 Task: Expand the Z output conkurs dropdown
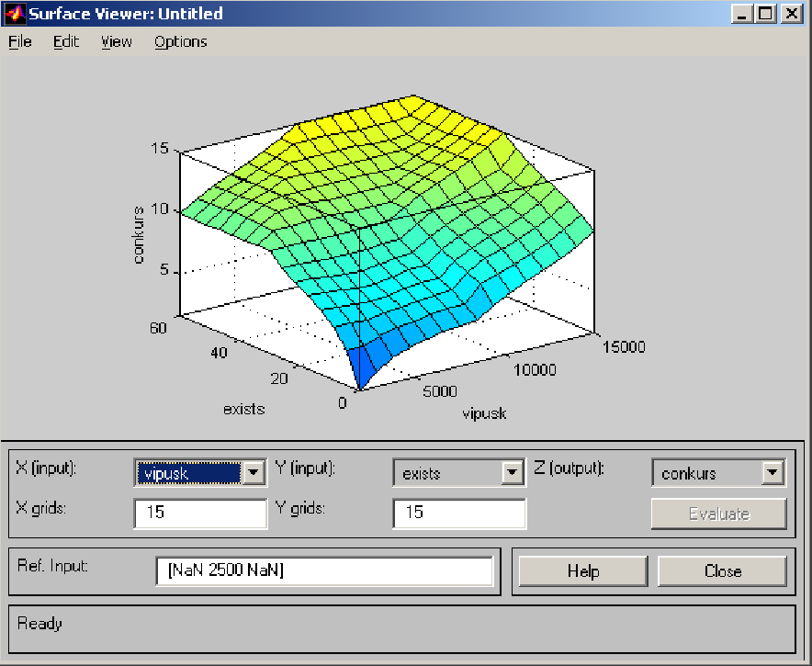pos(773,473)
